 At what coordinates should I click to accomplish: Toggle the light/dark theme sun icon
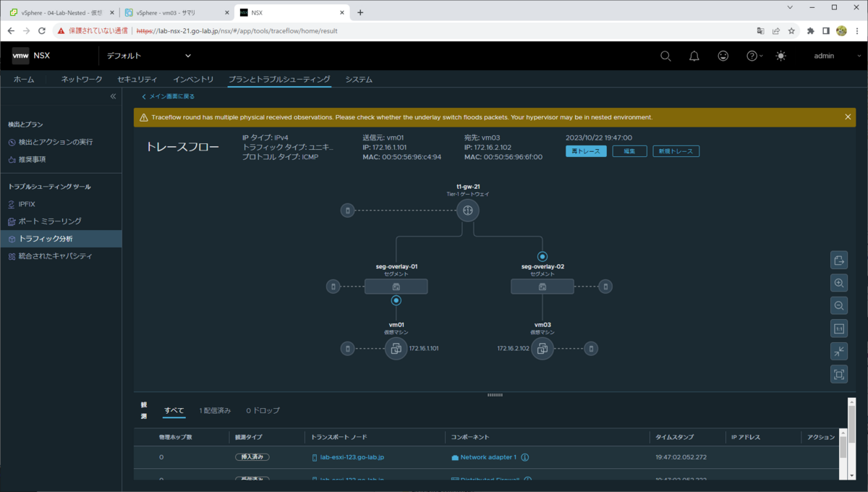point(780,56)
